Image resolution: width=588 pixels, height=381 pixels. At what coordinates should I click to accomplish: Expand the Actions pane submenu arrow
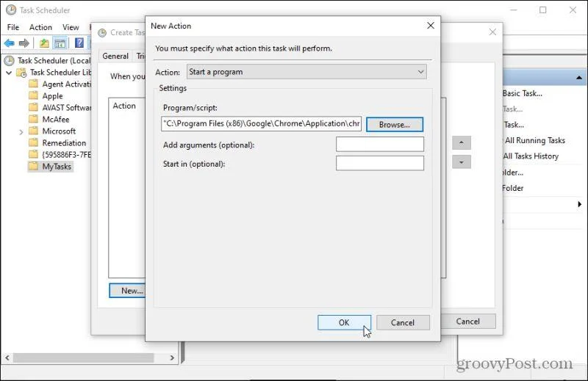[579, 204]
